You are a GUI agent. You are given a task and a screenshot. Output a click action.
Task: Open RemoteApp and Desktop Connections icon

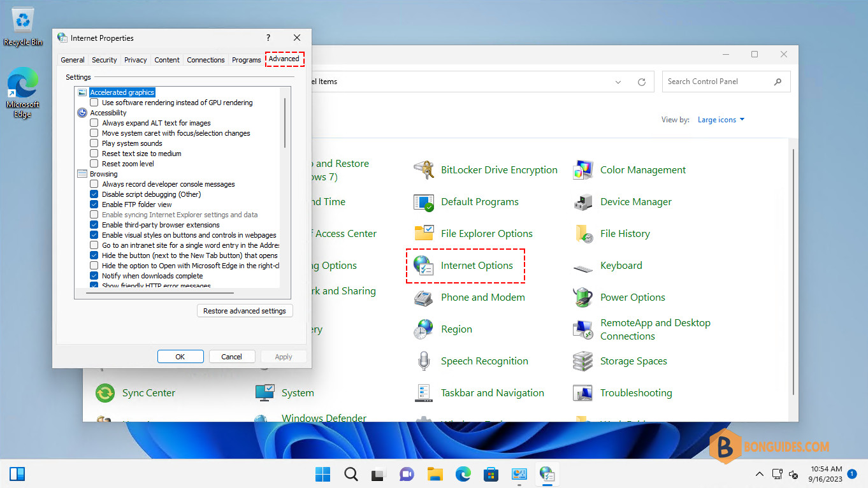583,329
